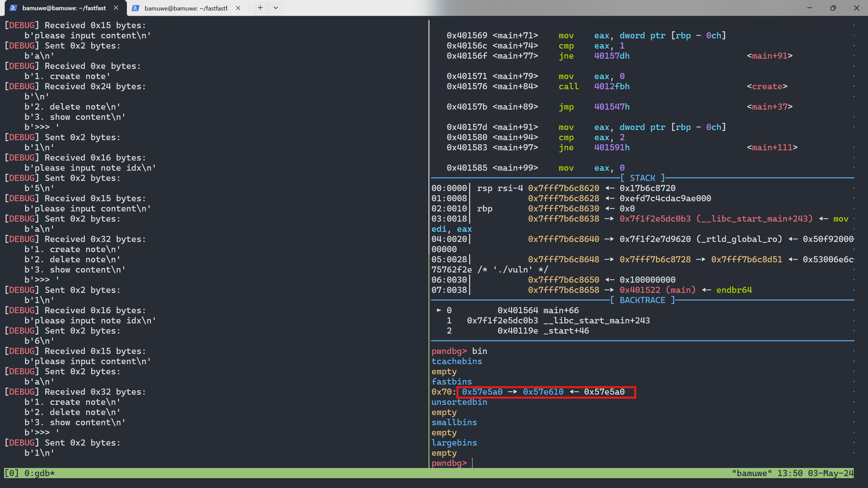Click the b'6\n' sent data line
The height and width of the screenshot is (488, 868).
39,341
